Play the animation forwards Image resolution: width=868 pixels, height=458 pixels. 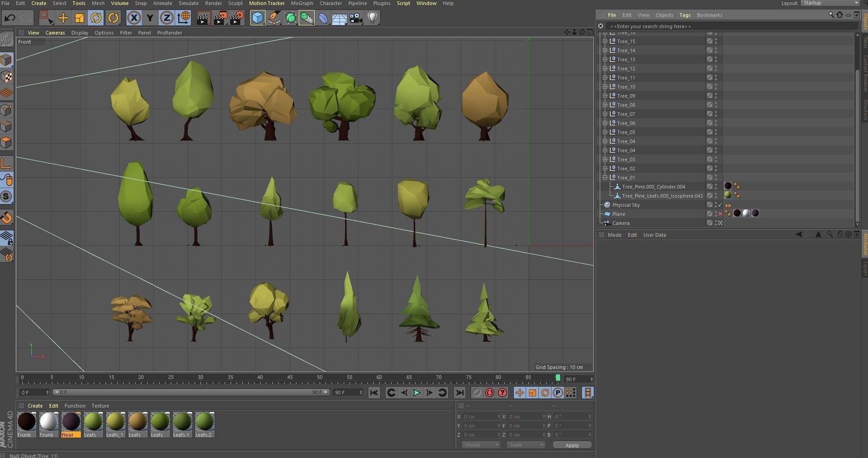pos(416,393)
